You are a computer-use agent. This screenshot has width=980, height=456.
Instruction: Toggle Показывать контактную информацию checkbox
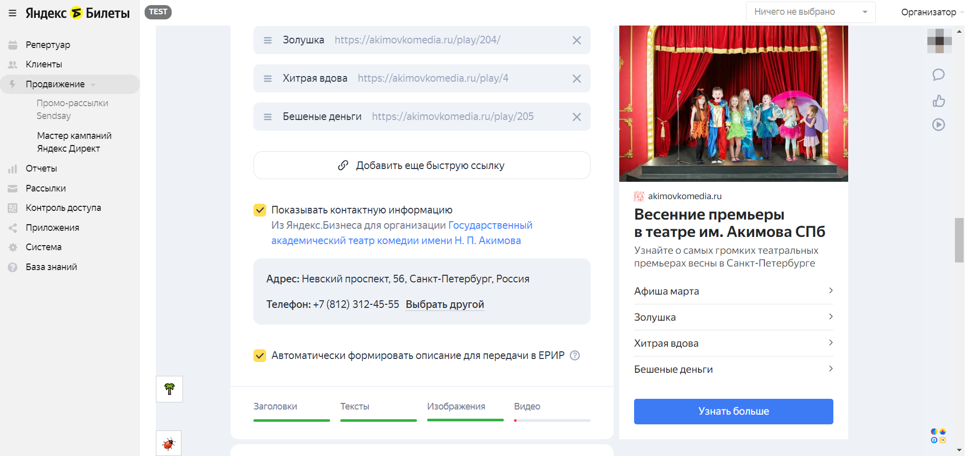click(x=260, y=210)
